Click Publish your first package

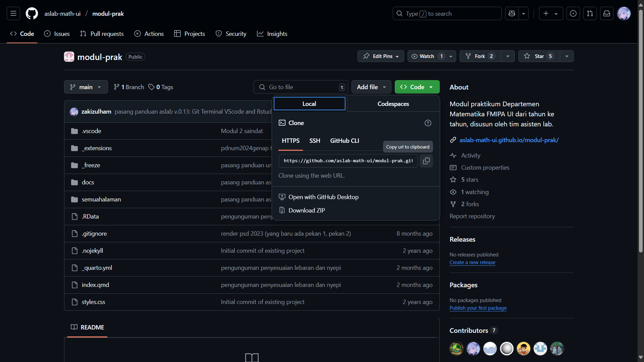tap(478, 308)
